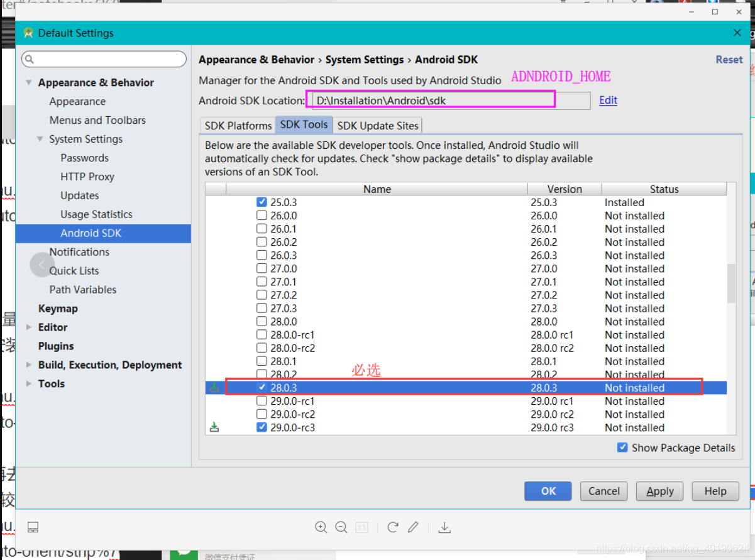Check the 27.0.0 checkbox
This screenshot has height=560, width=755.
[262, 268]
